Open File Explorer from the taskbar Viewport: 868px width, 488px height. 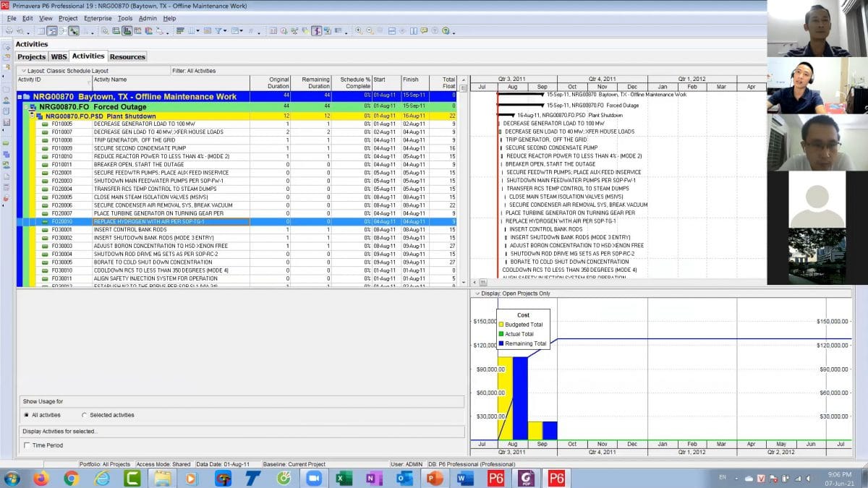(163, 478)
